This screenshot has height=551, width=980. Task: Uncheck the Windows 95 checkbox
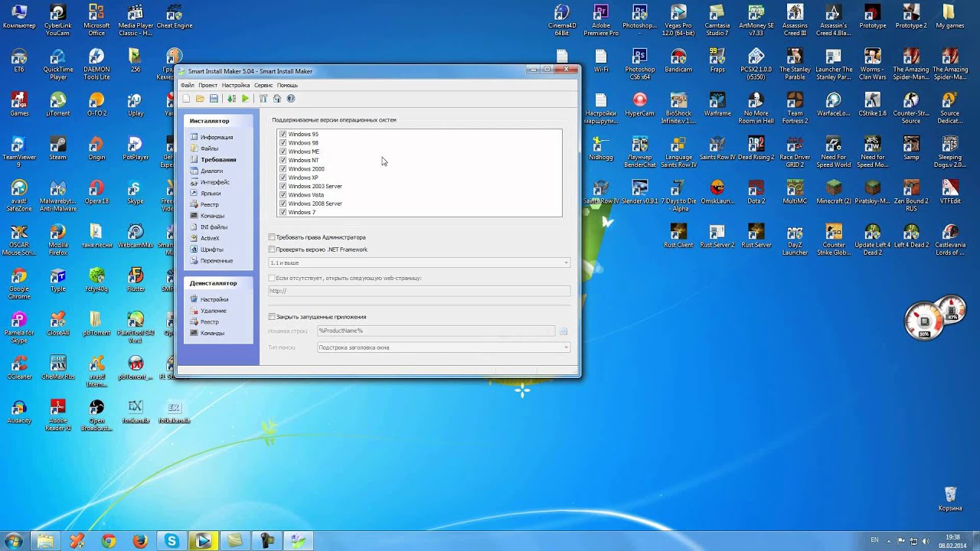pos(283,134)
